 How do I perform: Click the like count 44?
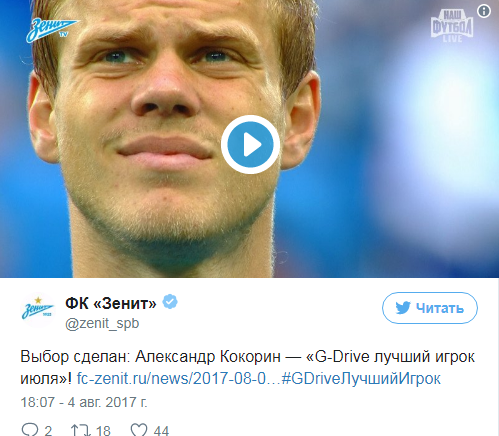click(x=161, y=430)
